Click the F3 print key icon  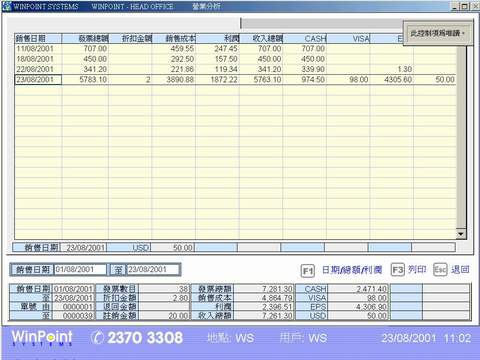(x=398, y=270)
